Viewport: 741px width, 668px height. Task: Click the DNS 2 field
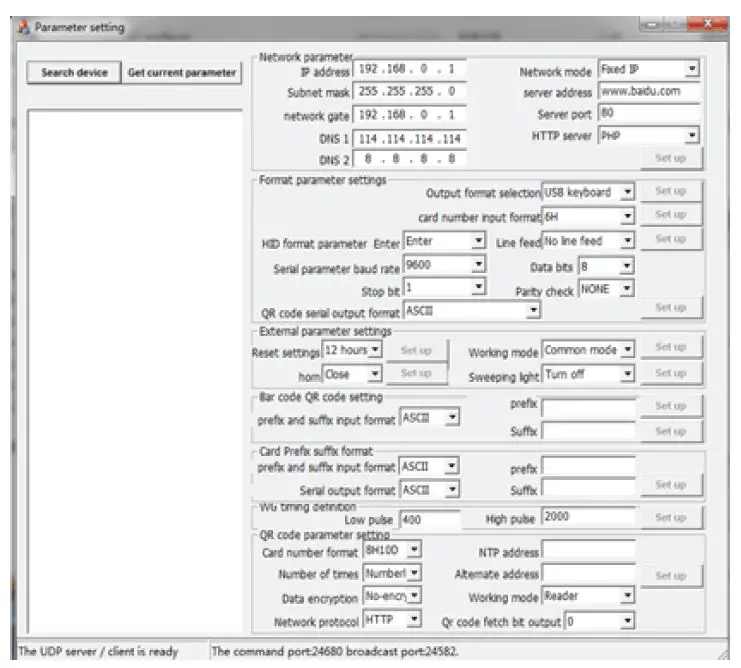tap(409, 159)
